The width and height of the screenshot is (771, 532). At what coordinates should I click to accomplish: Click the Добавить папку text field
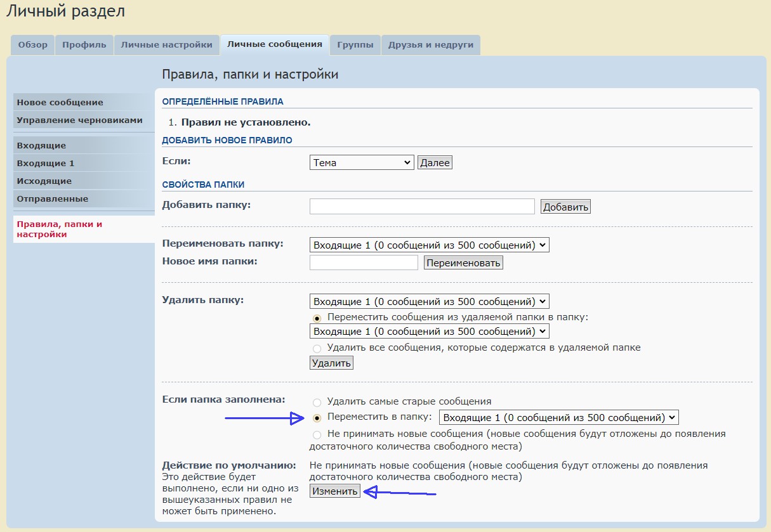coord(422,207)
